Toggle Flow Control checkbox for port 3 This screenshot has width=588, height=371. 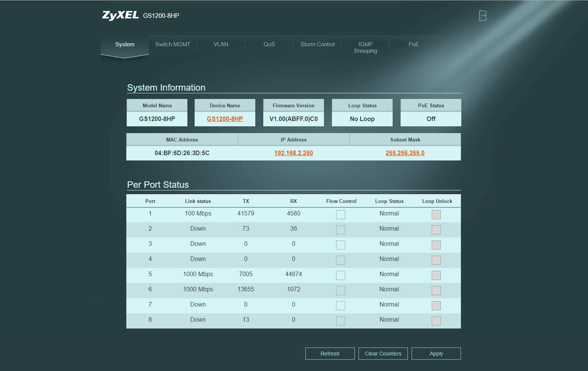341,245
